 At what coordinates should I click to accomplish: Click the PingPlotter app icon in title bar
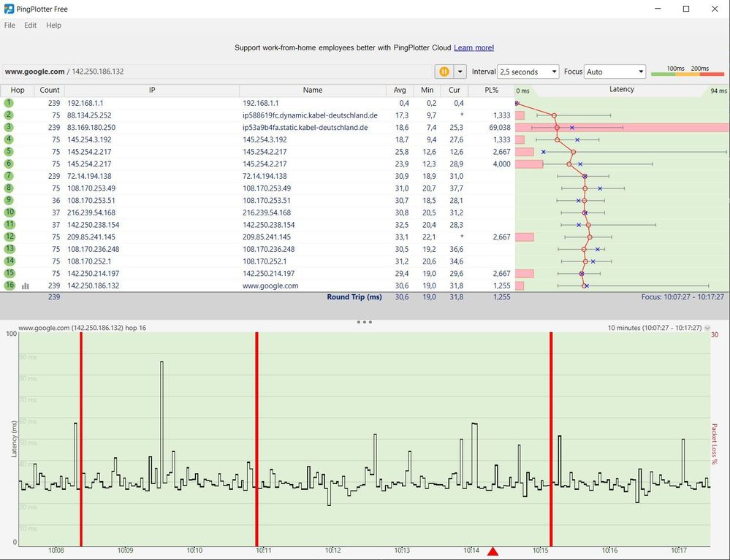pyautogui.click(x=9, y=9)
